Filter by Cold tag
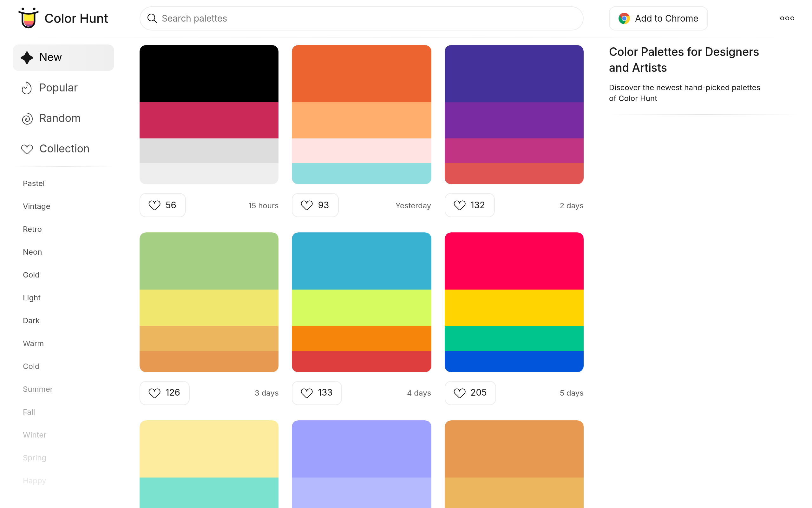The height and width of the screenshot is (508, 812). coord(31,366)
